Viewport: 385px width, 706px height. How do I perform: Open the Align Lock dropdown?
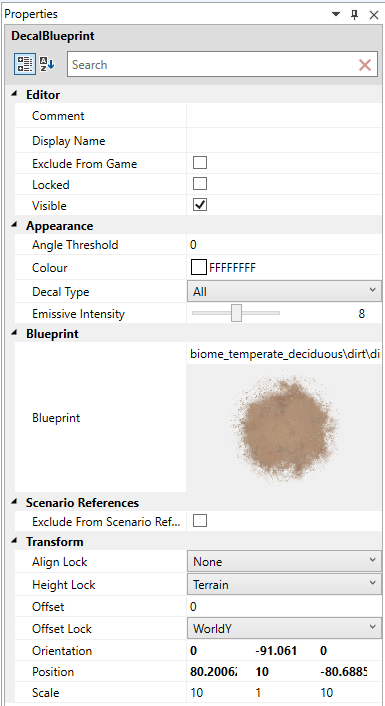(x=284, y=561)
